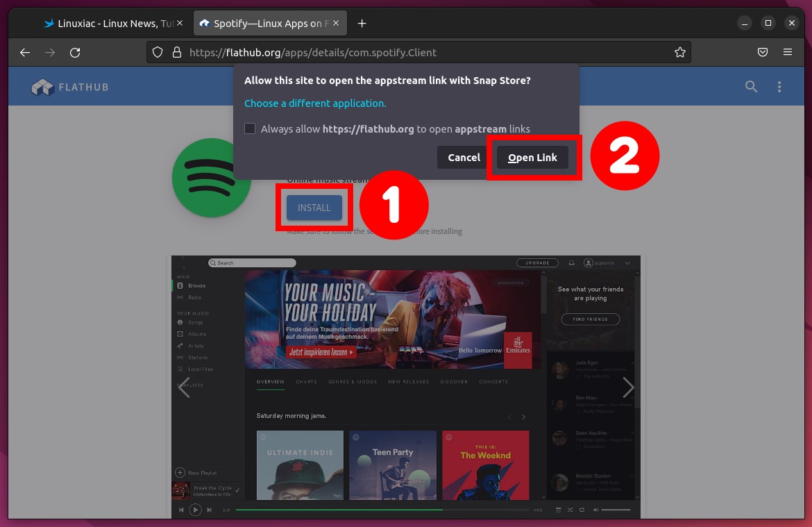Click the next track button

click(209, 510)
